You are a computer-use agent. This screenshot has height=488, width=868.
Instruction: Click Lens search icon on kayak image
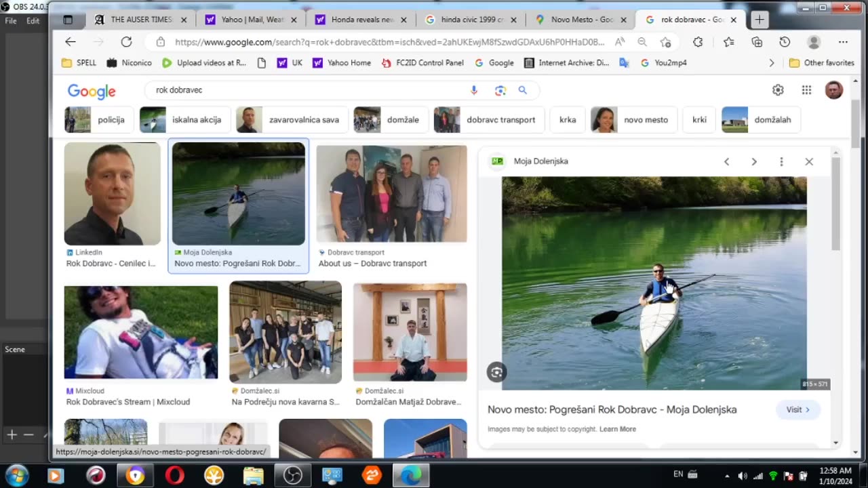coord(496,372)
